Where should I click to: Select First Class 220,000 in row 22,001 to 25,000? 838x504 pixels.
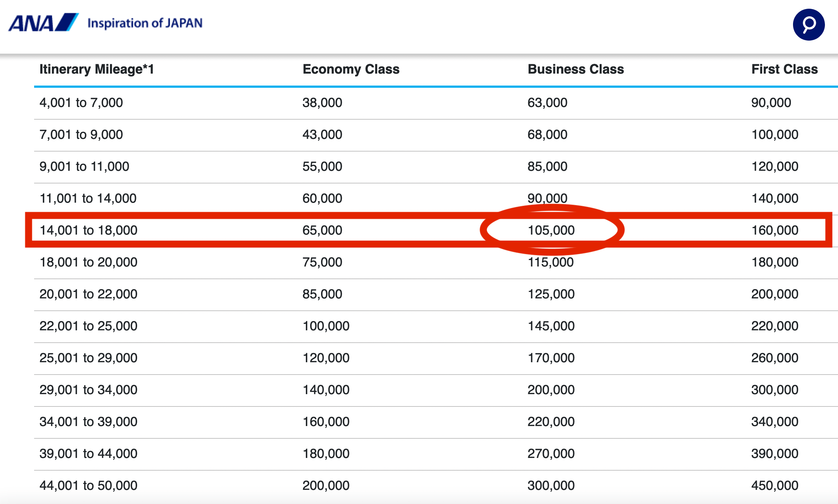click(x=775, y=326)
